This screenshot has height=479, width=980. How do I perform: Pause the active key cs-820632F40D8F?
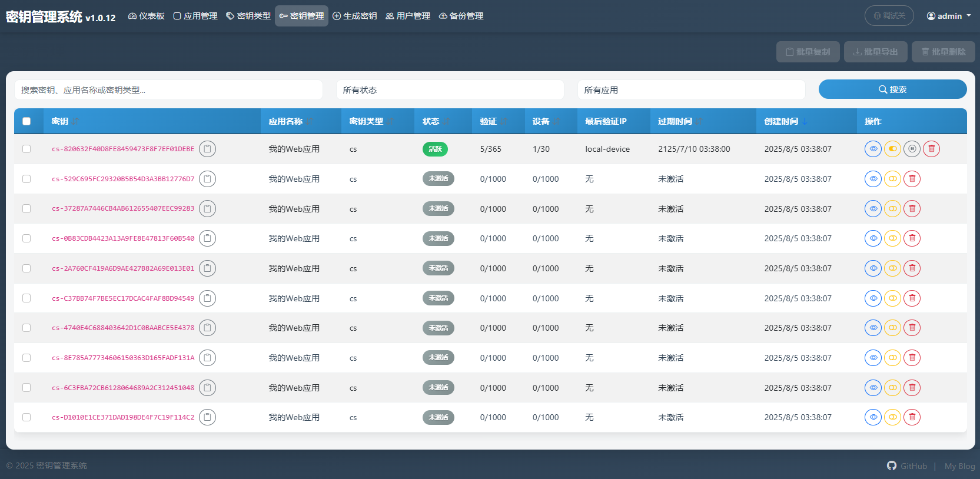point(912,149)
